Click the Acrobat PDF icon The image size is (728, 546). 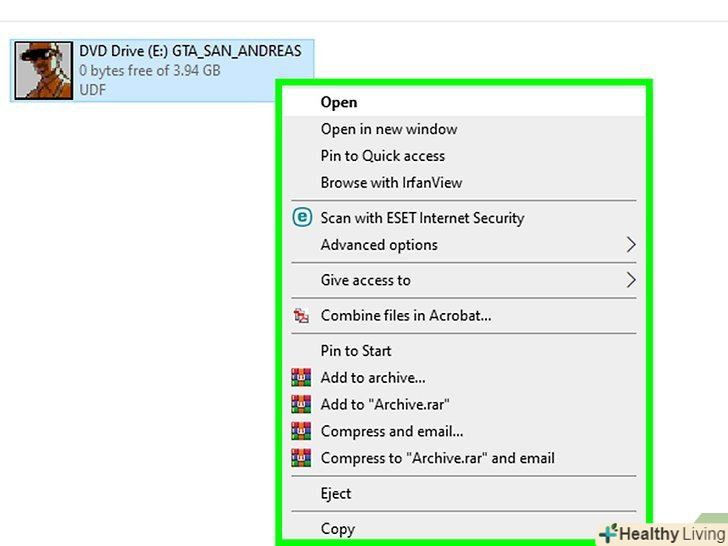301,316
